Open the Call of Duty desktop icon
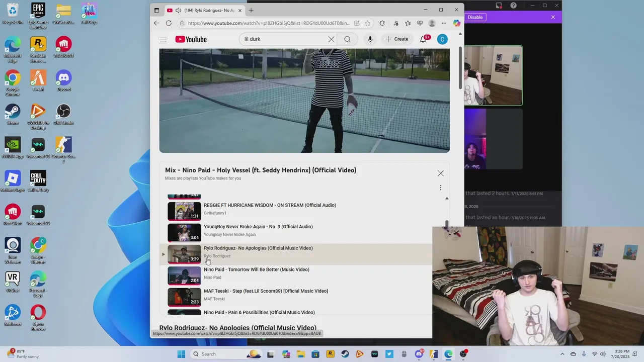This screenshot has height=362, width=644. point(38,181)
